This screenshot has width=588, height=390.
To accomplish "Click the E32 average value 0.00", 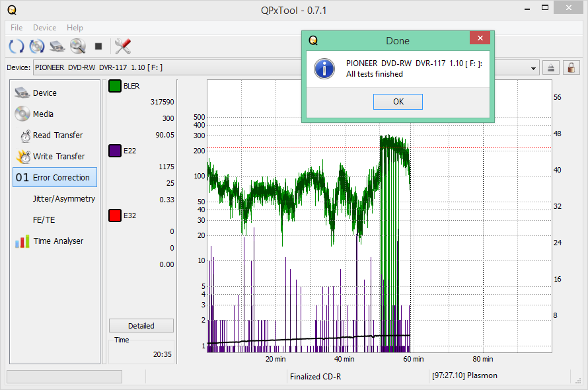I will coord(166,264).
